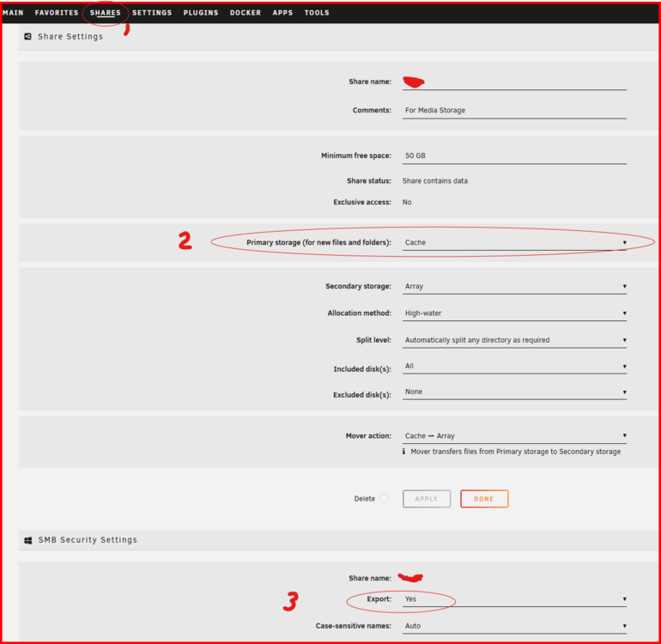Open the Settings tab
Screen dimensions: 661x644
(x=152, y=13)
